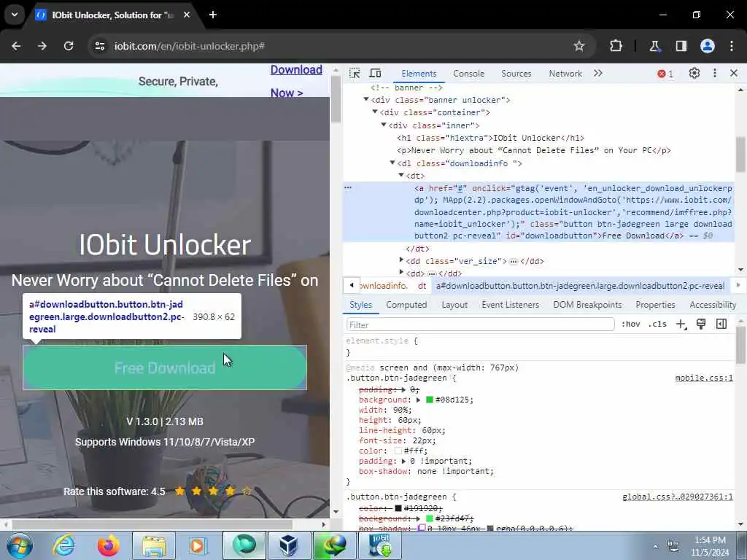This screenshot has width=747, height=560.
Task: Open the Properties tab
Action: pyautogui.click(x=655, y=305)
